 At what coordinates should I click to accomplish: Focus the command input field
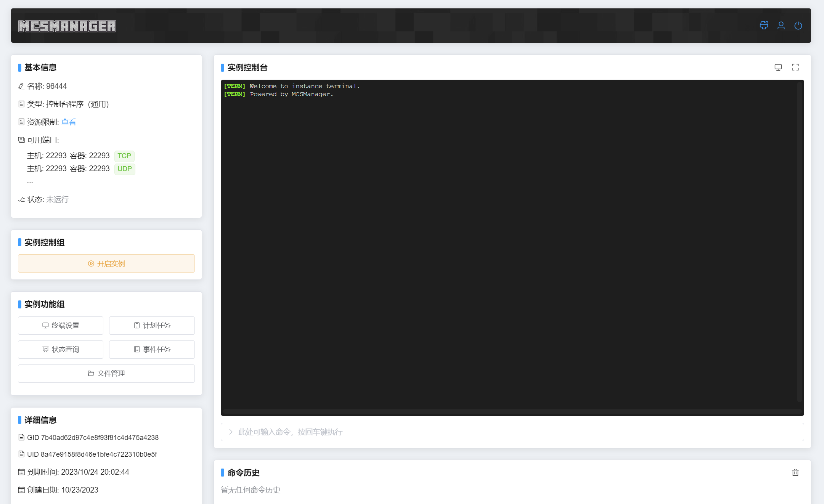point(512,432)
